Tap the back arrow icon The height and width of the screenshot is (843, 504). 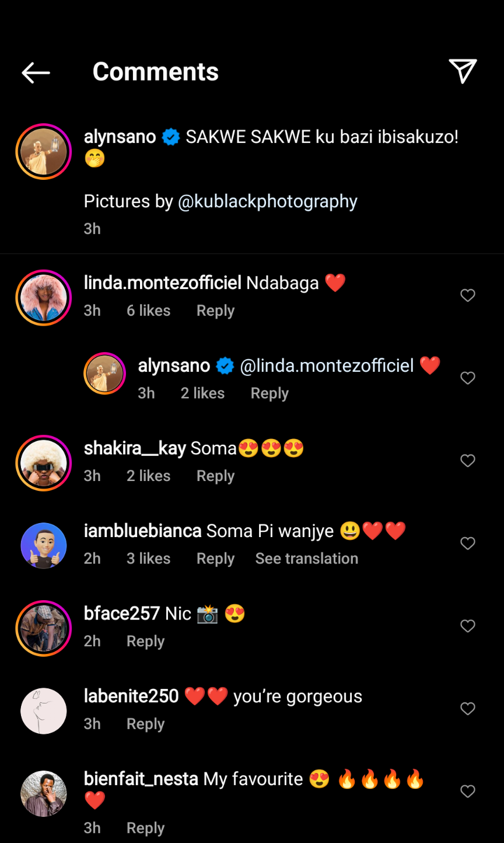[36, 72]
